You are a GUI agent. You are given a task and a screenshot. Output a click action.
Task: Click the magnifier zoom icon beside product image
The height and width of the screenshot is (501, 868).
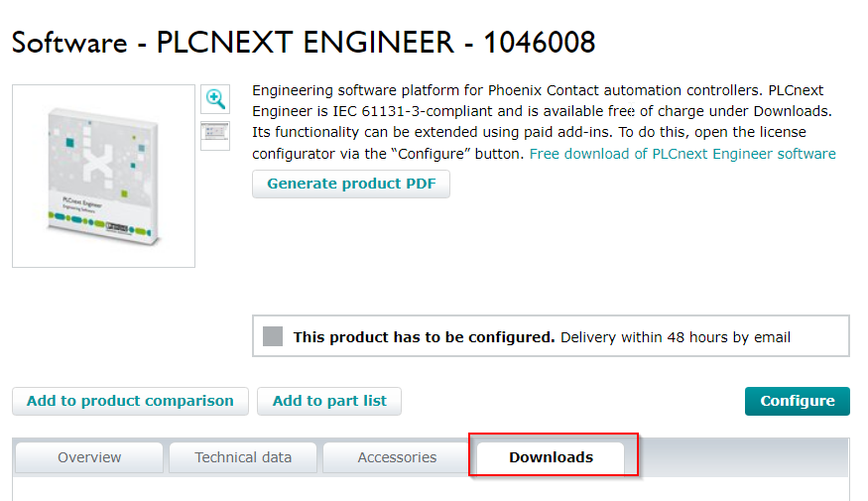pyautogui.click(x=215, y=99)
